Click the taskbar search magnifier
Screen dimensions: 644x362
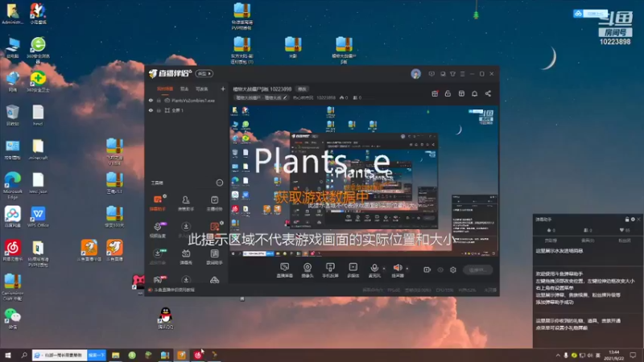[x=24, y=355]
